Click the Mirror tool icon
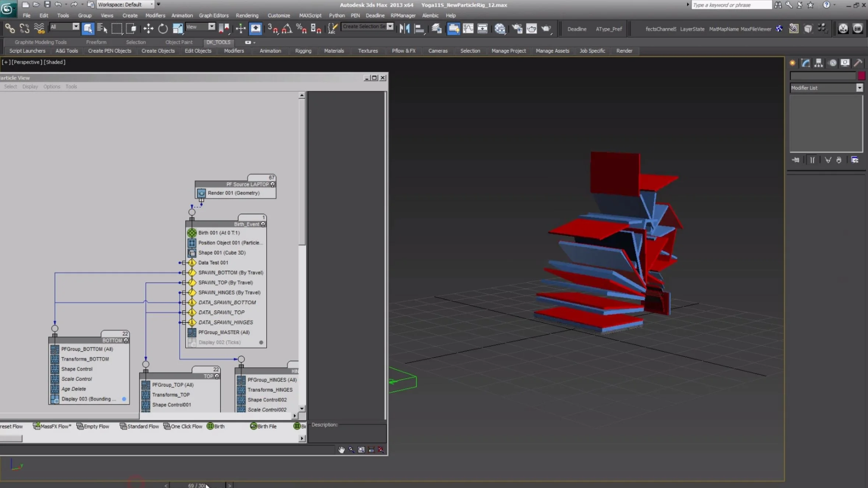 click(x=404, y=28)
